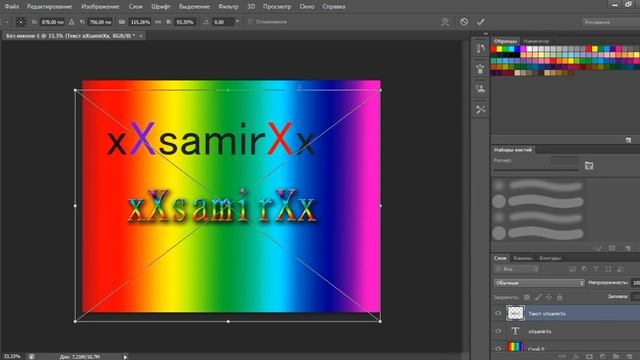Toggle lock transparent pixels icon
Image resolution: width=640 pixels, height=360 pixels.
click(527, 297)
